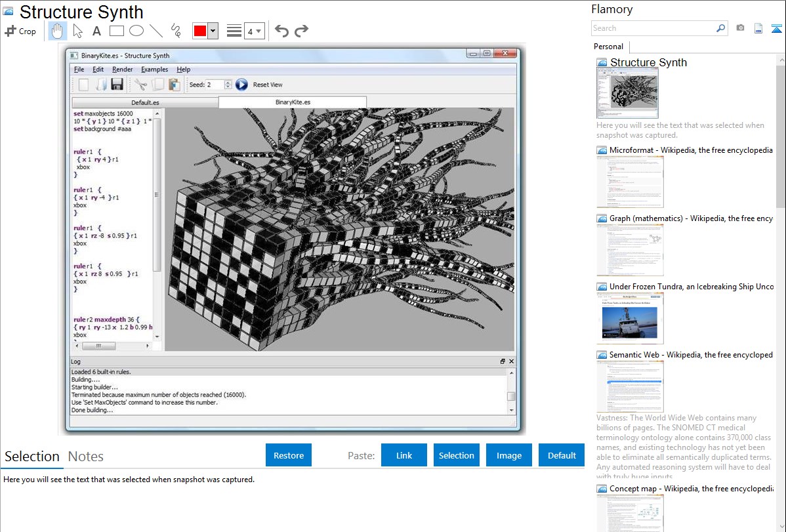786x532 pixels.
Task: Click the Paste Default button
Action: click(x=562, y=455)
